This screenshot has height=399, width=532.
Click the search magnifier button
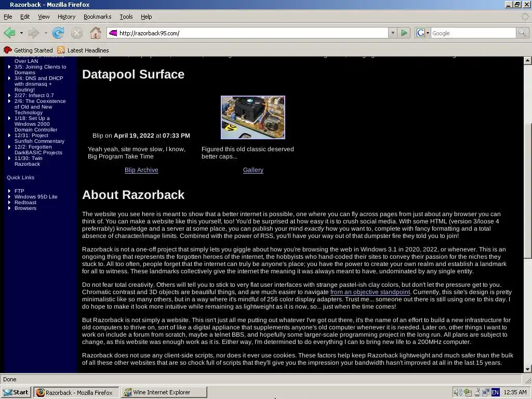click(523, 33)
